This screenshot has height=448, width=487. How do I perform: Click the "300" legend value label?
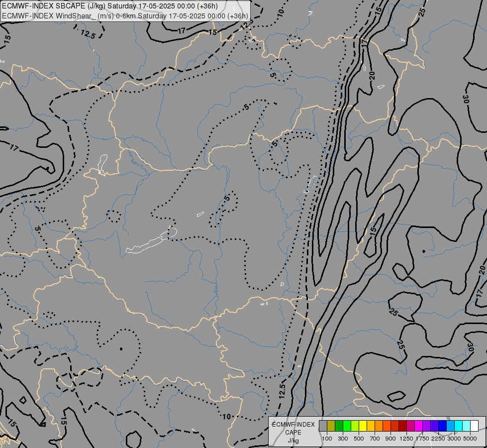[343, 439]
